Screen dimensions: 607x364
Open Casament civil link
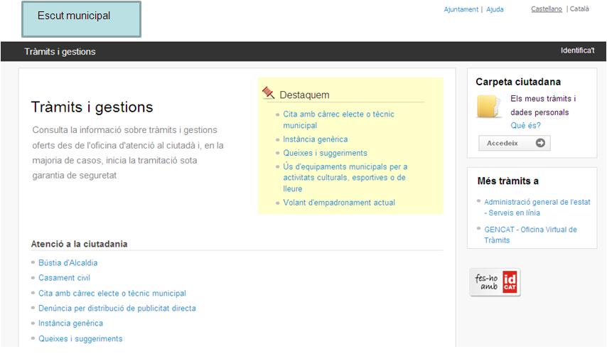point(64,278)
